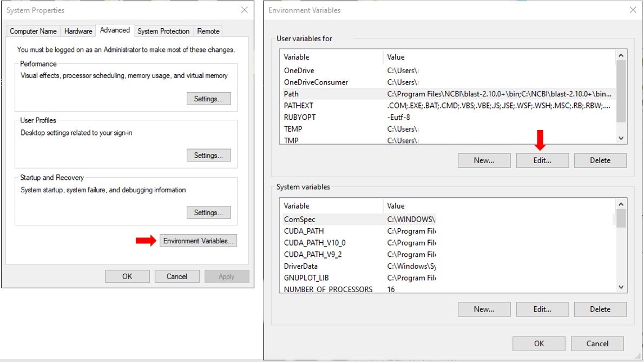Image resolution: width=644 pixels, height=362 pixels.
Task: Open the System Protection tab
Action: click(163, 31)
